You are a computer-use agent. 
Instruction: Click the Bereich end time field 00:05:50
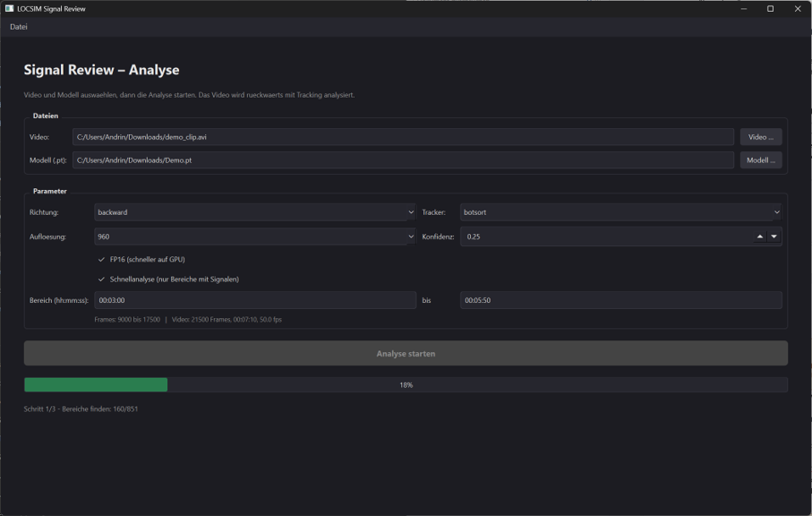(620, 300)
